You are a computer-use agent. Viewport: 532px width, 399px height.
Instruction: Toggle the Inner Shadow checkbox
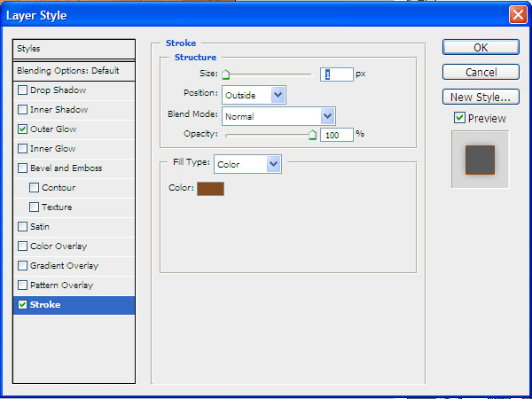[x=23, y=110]
